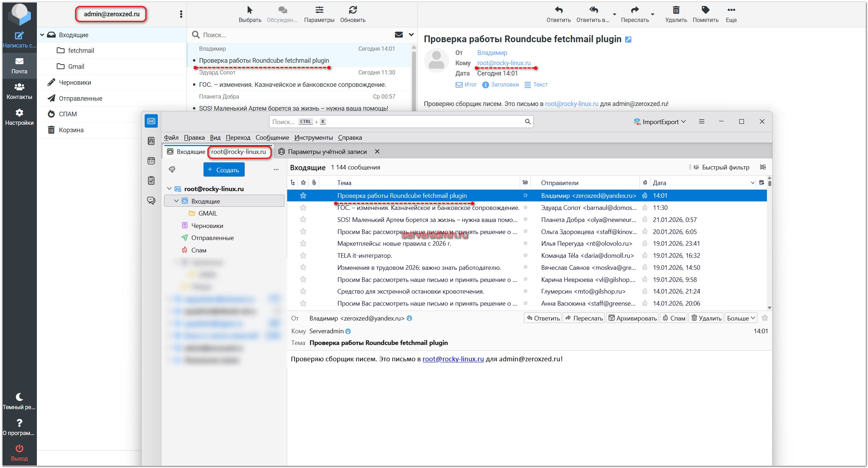Toggle star on the TELA it-интегратор message
The image size is (868, 468).
coord(303,256)
